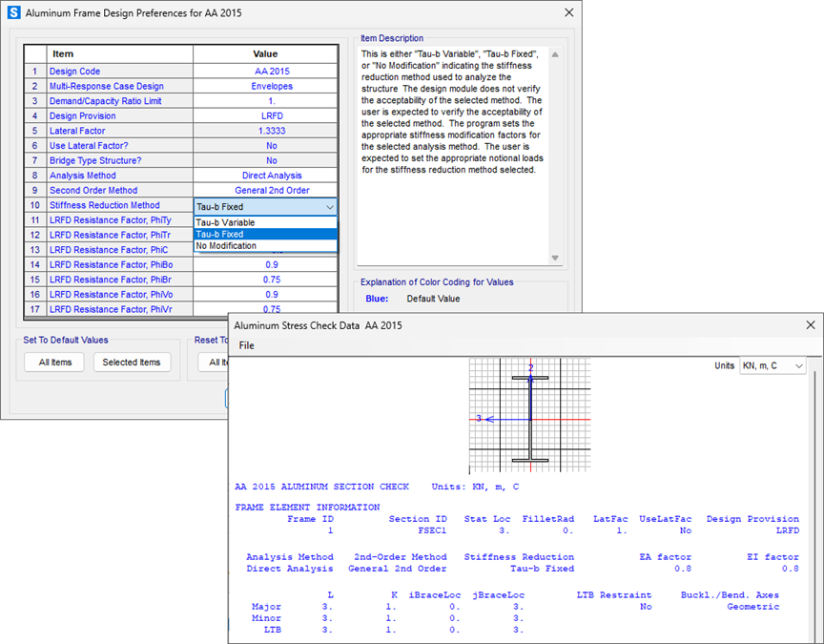Open the File menu in Stress Check window
This screenshot has height=644, width=824.
(247, 345)
